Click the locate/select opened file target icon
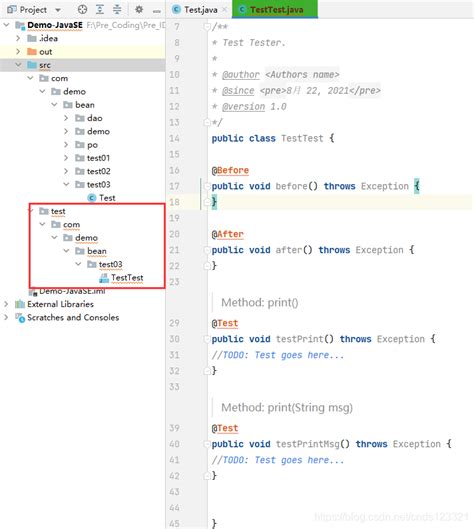 82,9
